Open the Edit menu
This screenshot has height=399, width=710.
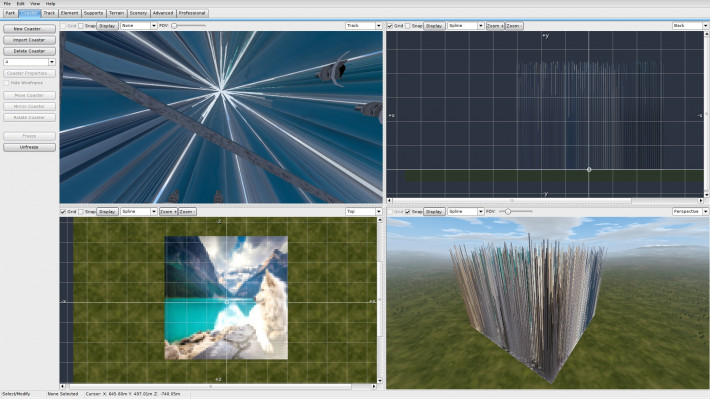[20, 4]
